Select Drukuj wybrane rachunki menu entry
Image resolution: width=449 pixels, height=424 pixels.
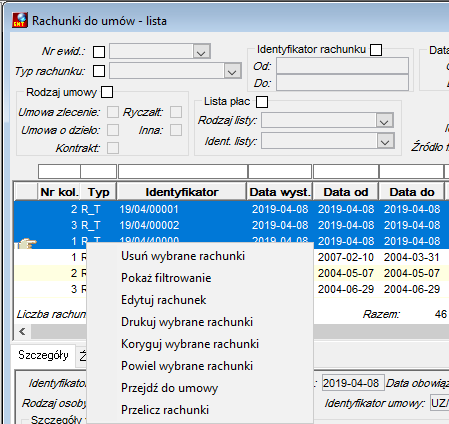click(x=187, y=322)
